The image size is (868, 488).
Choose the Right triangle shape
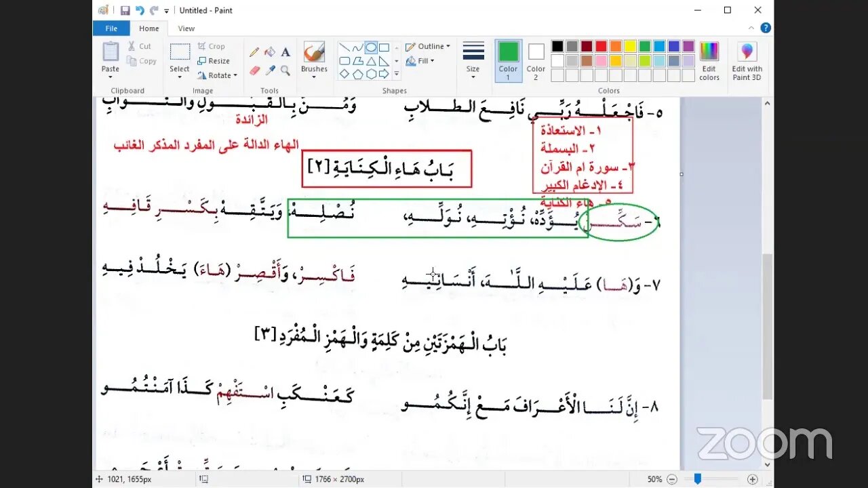point(384,61)
